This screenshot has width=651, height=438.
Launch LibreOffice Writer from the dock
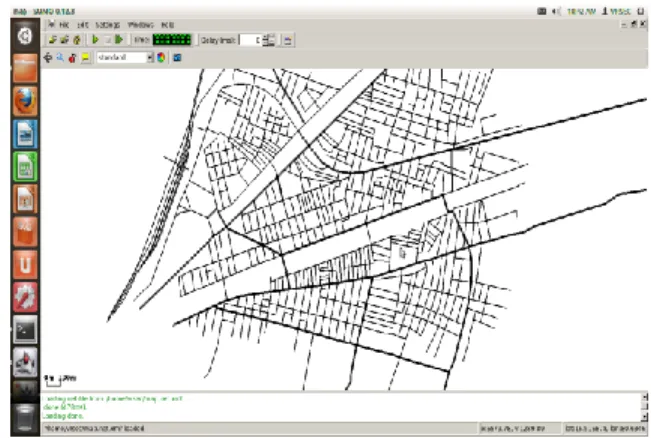(x=25, y=134)
